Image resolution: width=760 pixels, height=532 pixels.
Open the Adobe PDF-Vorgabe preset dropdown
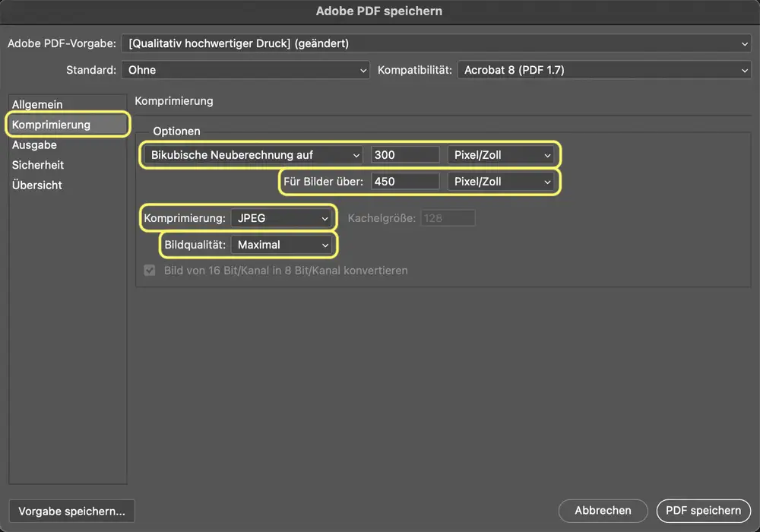(x=436, y=43)
